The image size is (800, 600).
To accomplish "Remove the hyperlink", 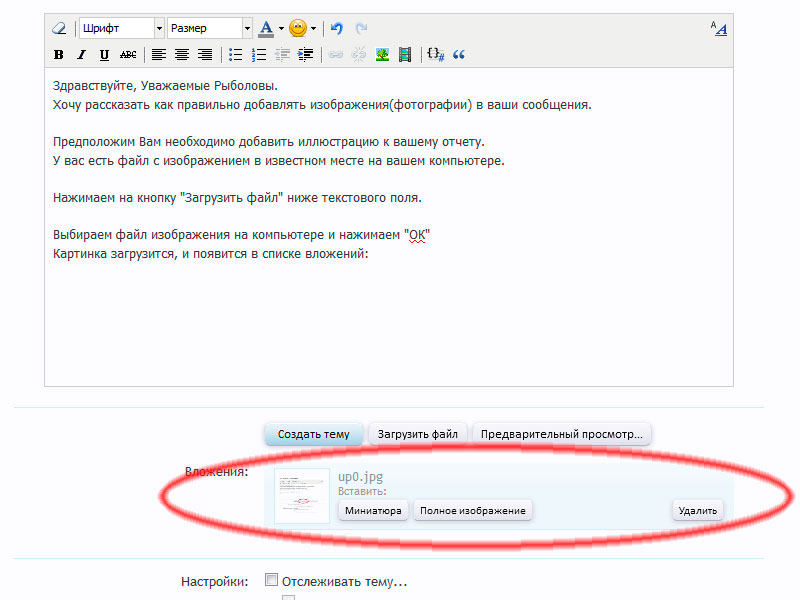I will pyautogui.click(x=359, y=55).
